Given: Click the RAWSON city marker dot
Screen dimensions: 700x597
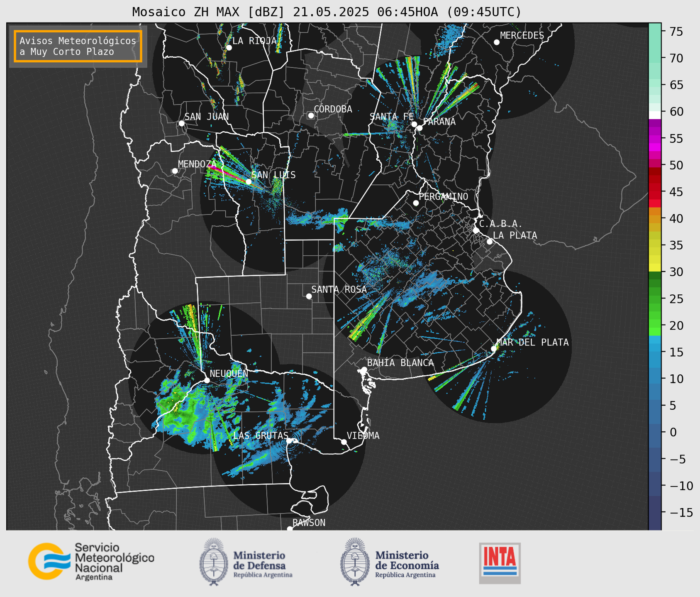Looking at the screenshot, I should coord(290,529).
